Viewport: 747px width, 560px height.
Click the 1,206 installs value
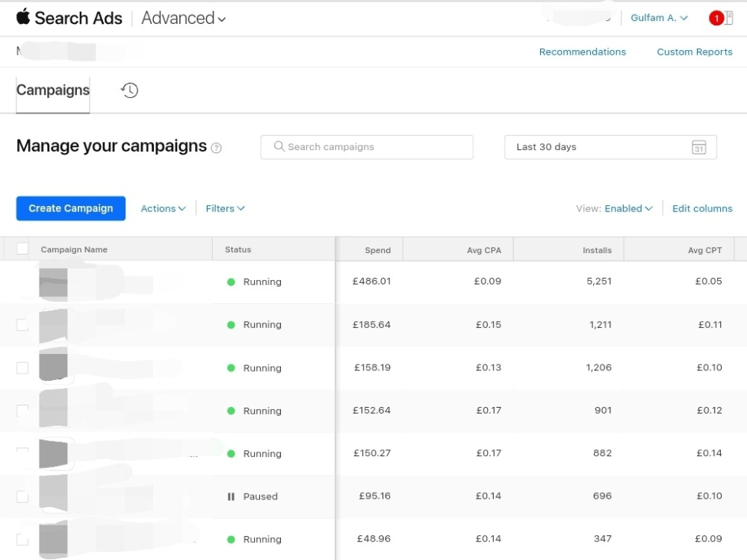coord(599,367)
